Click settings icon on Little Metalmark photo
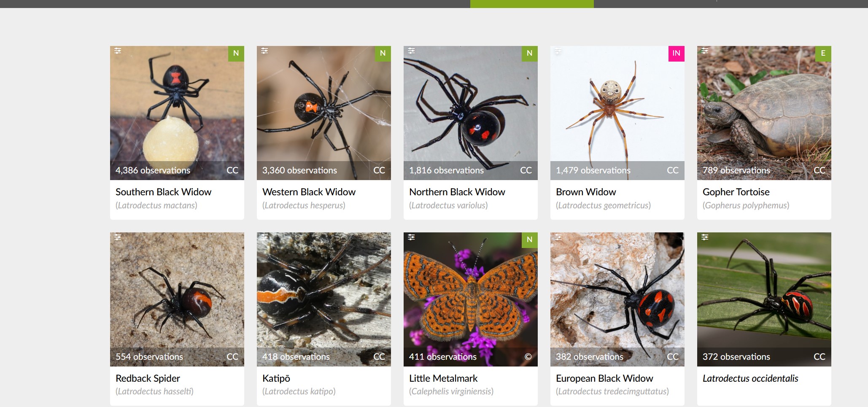Viewport: 868px width, 407px height. (411, 237)
